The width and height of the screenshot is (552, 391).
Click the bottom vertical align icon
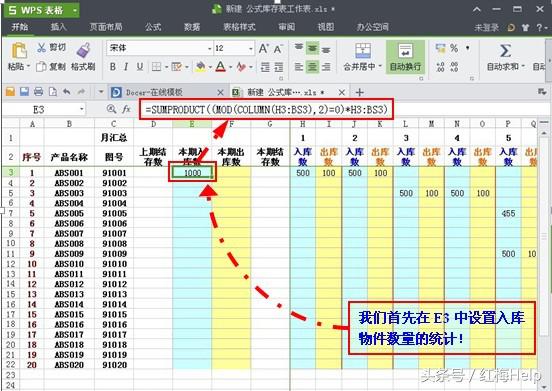[x=326, y=50]
